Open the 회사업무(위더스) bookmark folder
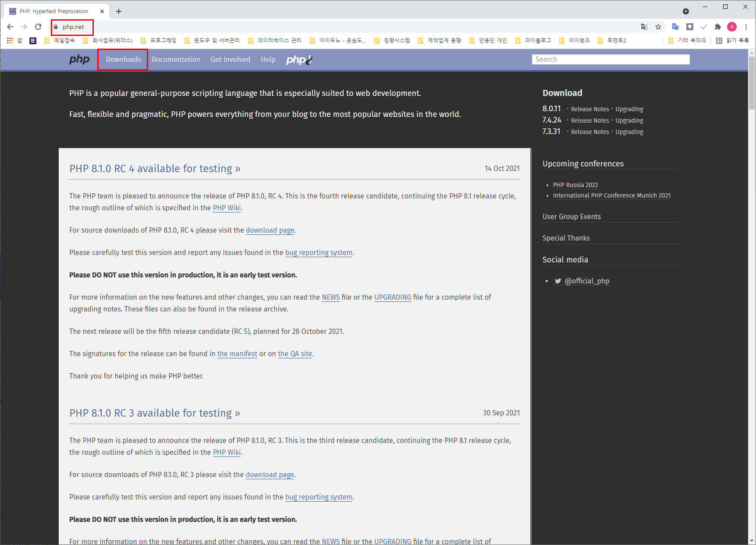This screenshot has height=545, width=756. [x=107, y=40]
